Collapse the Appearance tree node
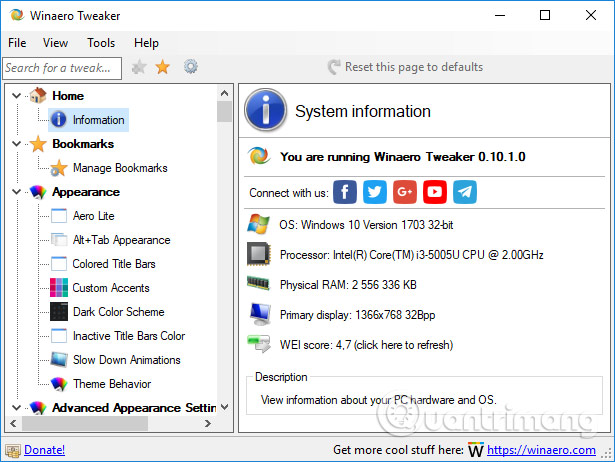This screenshot has width=615, height=462. coord(16,192)
